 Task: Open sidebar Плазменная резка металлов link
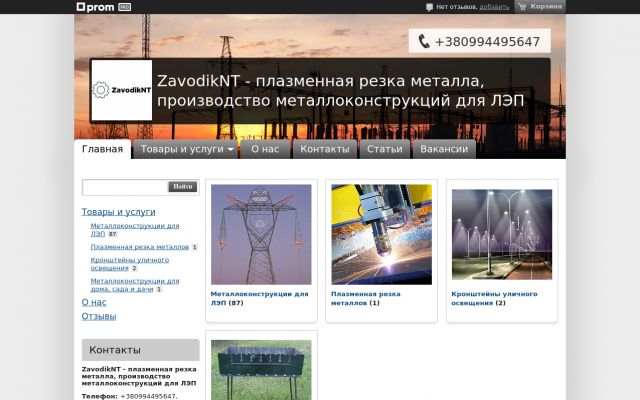[140, 247]
